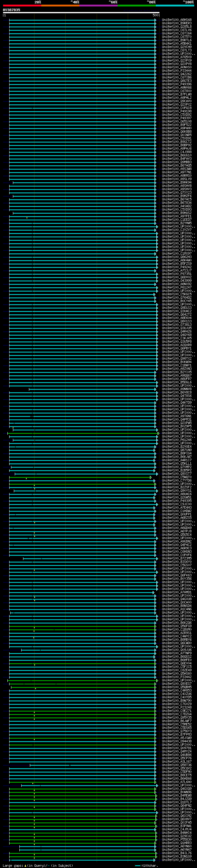This screenshot has width=197, height=868.
Task: Click the cyan ~100% identity legend segment
Action: (175, 6)
